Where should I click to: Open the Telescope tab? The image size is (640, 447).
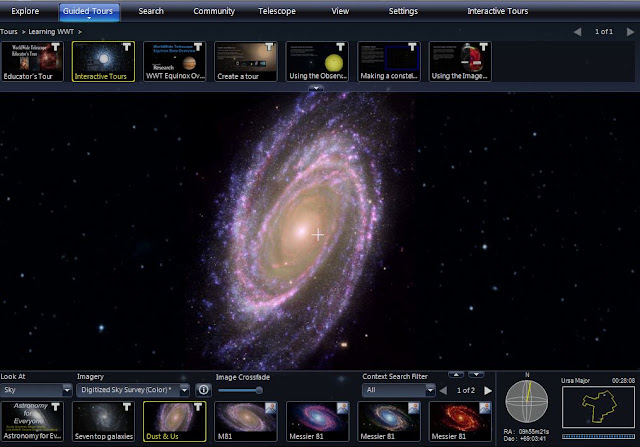coord(277,11)
